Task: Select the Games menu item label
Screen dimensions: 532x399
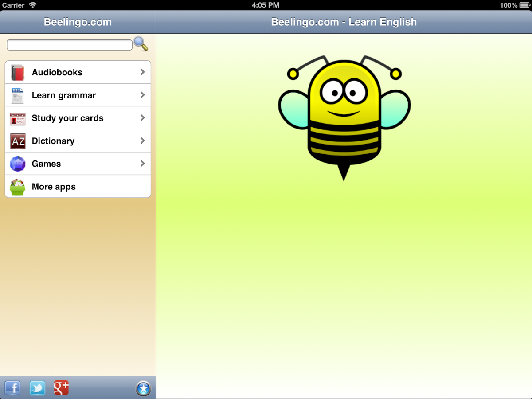Action: (x=46, y=164)
